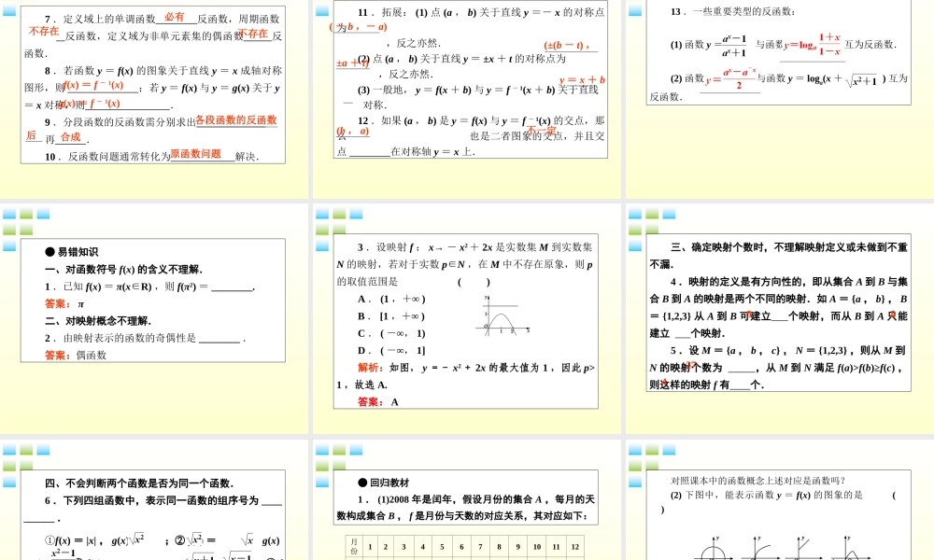Click month cell '1' in the table
Viewport: 934px width, 560px height.
(x=370, y=546)
